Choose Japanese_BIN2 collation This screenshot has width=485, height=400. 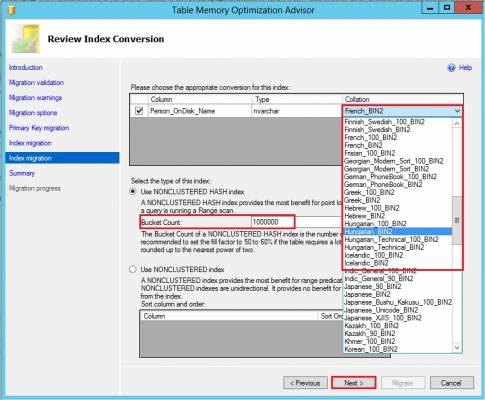367,294
